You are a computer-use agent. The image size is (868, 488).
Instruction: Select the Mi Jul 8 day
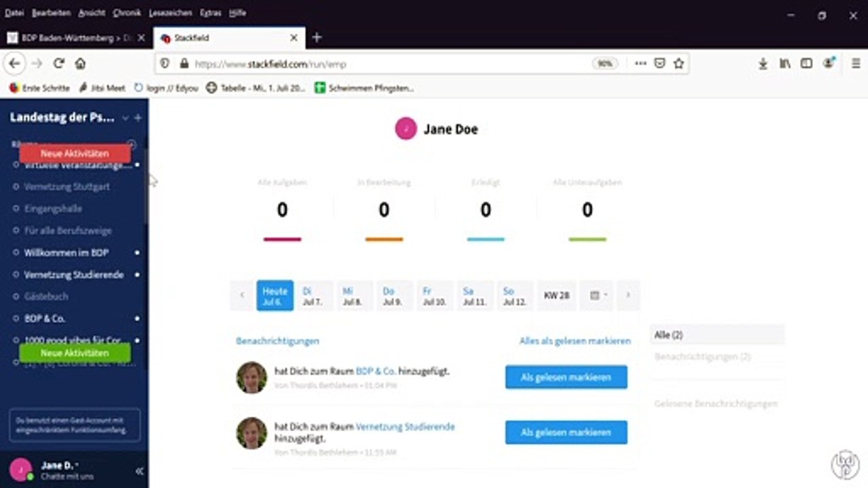tap(354, 296)
